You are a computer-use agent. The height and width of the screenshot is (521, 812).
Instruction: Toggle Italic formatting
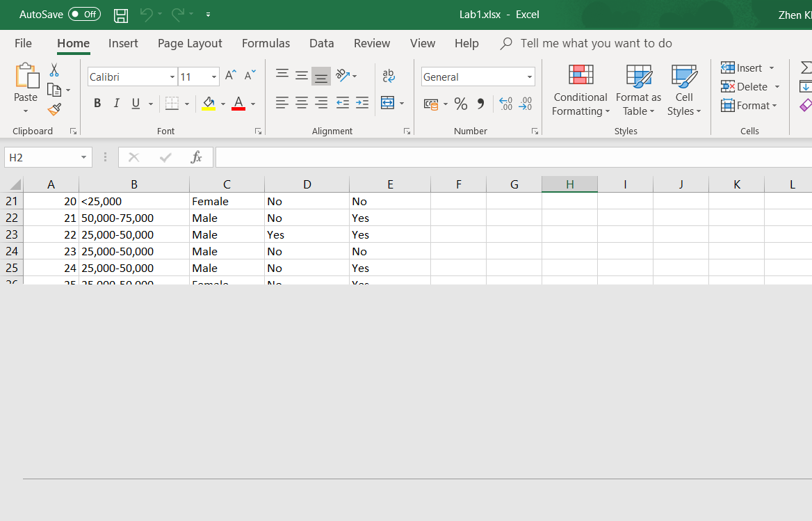point(116,104)
